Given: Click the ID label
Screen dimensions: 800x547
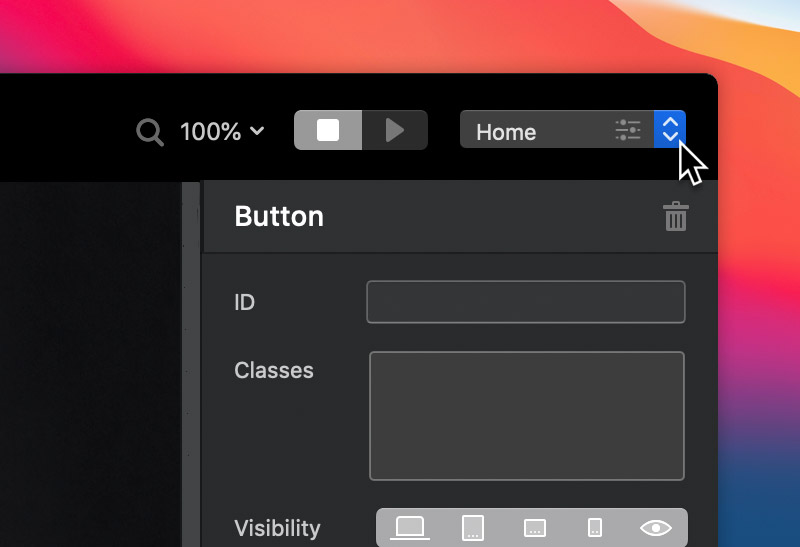Looking at the screenshot, I should pyautogui.click(x=244, y=303).
